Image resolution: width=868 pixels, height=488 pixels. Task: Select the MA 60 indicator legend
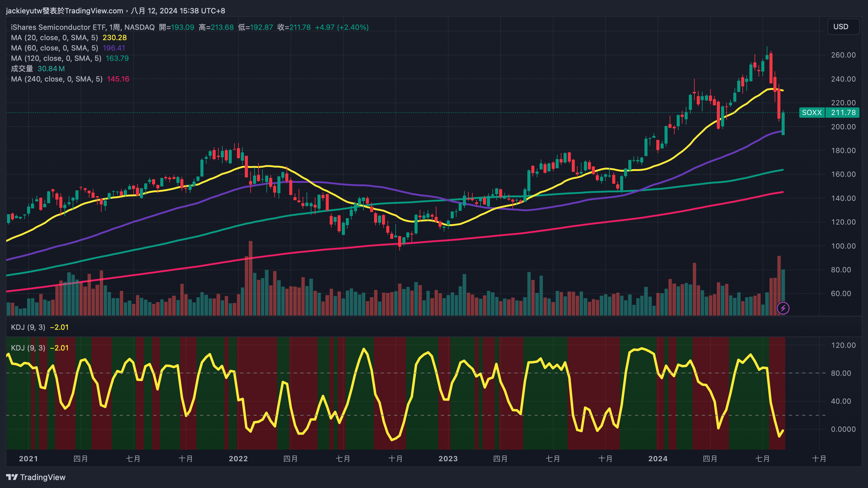point(54,48)
